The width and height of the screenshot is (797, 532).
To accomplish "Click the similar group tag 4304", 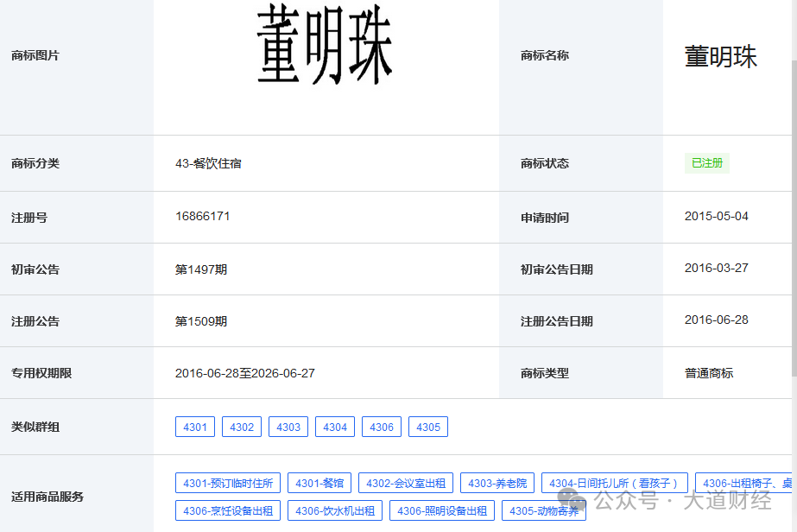I will tap(334, 426).
